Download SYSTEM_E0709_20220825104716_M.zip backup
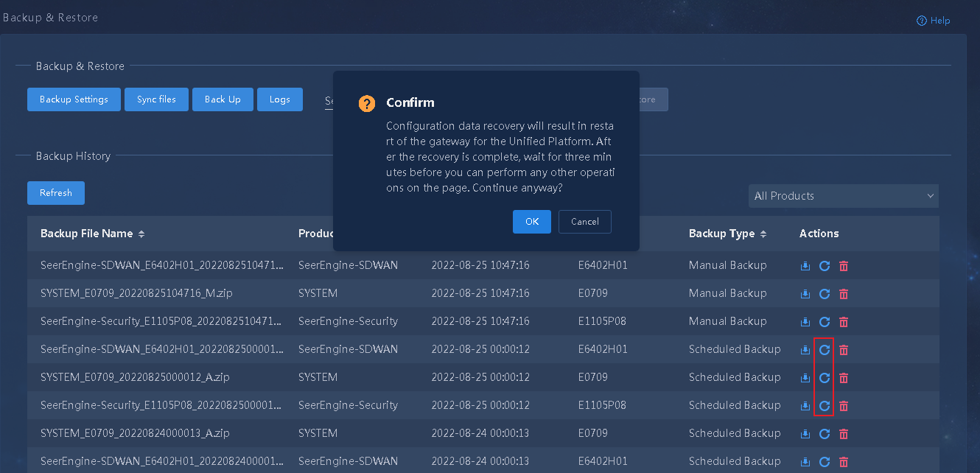Image resolution: width=980 pixels, height=473 pixels. (805, 294)
